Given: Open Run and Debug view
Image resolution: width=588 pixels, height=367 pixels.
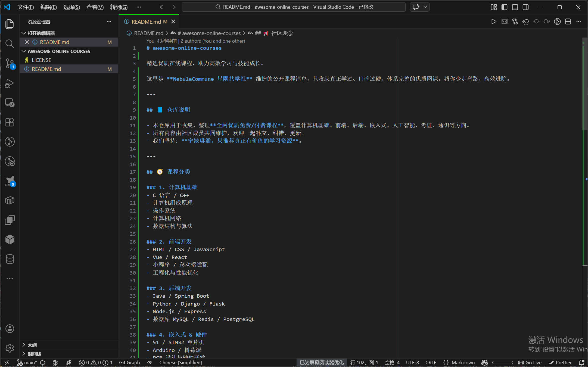Looking at the screenshot, I should [x=10, y=83].
